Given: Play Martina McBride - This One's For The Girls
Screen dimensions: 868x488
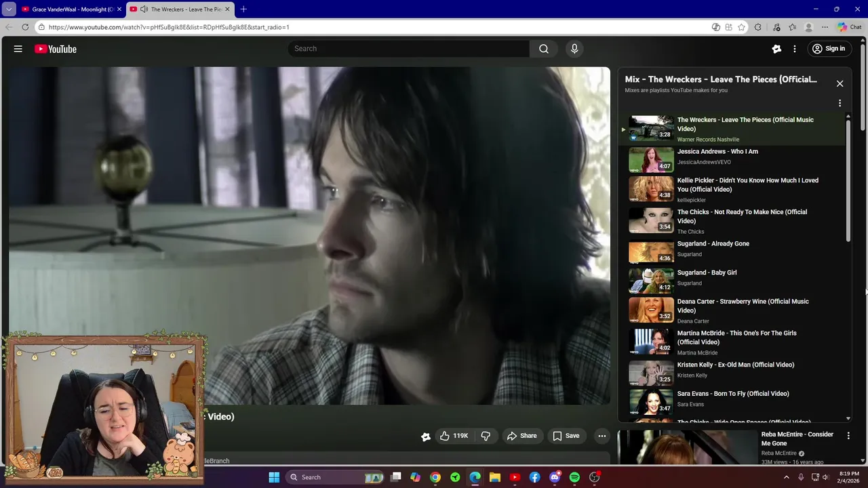Looking at the screenshot, I should (732, 342).
